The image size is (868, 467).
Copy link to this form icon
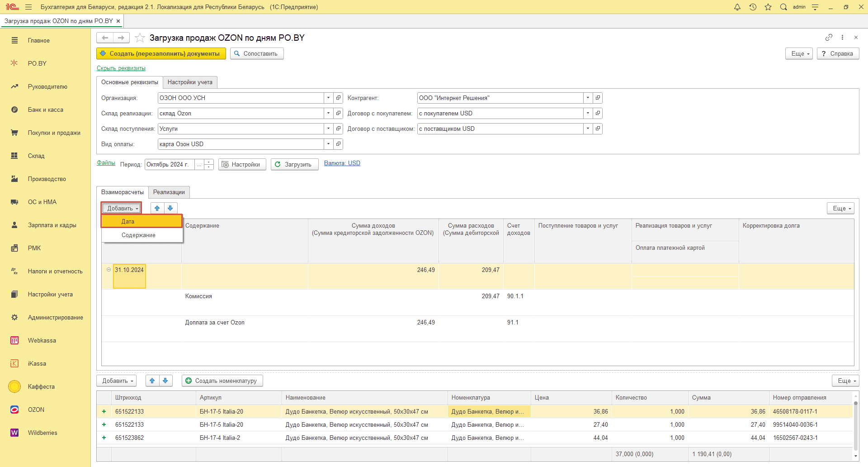tap(829, 37)
